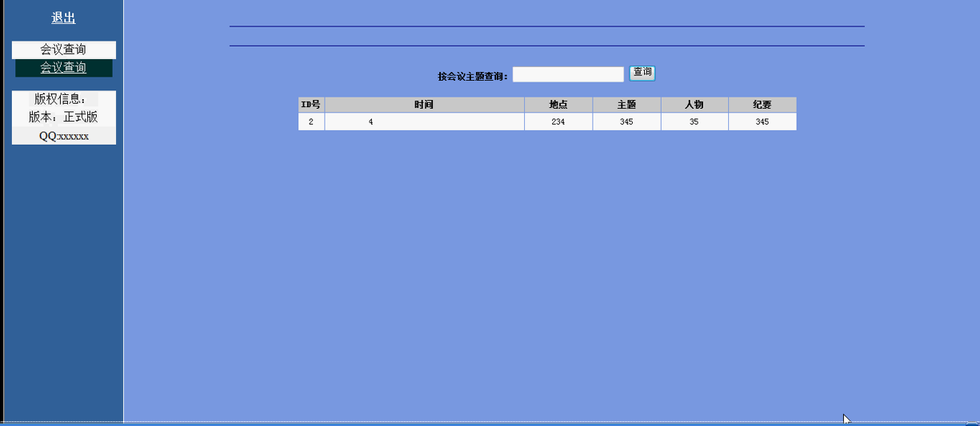Click the QQ:xxxxxx contact text
This screenshot has height=426, width=980.
point(64,136)
